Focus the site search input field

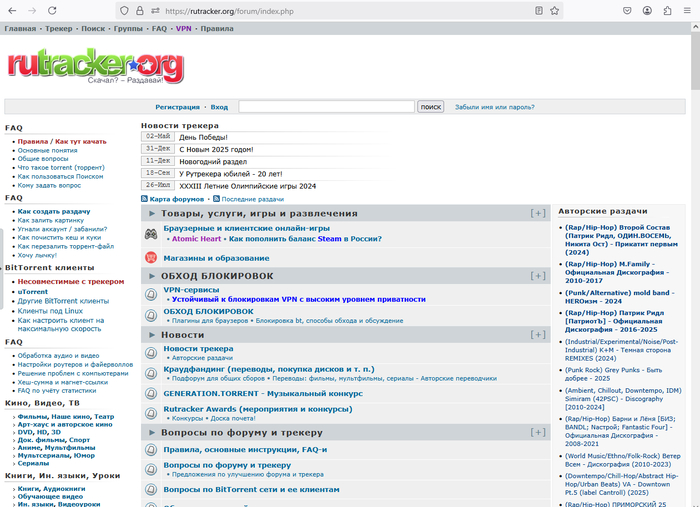(326, 107)
